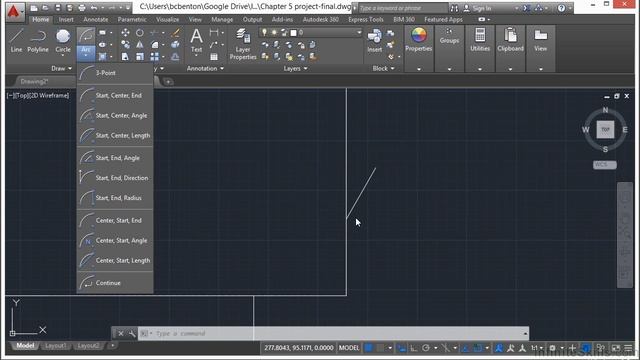Click the Scale tool icon
Viewport: 640px width, 360px height.
[140, 57]
